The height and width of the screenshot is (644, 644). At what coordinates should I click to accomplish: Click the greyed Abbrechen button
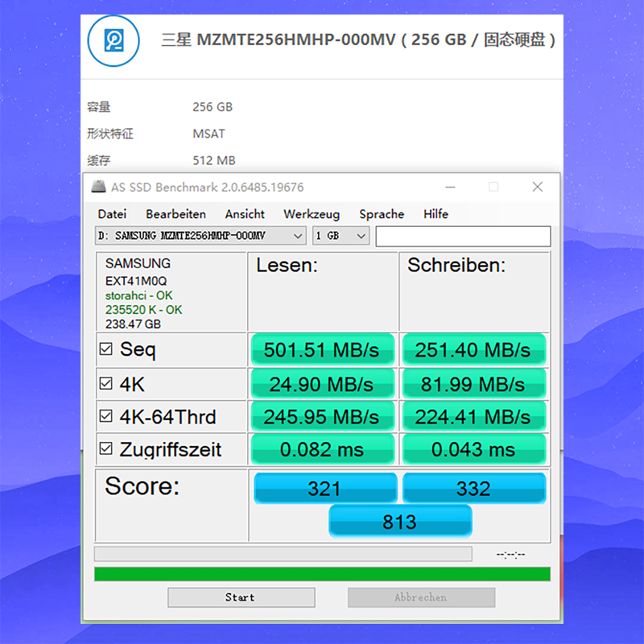(421, 597)
